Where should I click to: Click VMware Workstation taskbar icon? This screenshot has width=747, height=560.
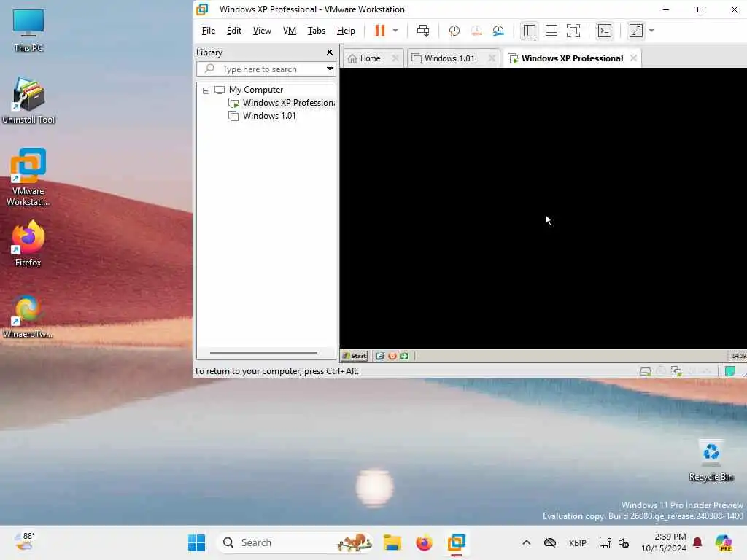pos(457,542)
